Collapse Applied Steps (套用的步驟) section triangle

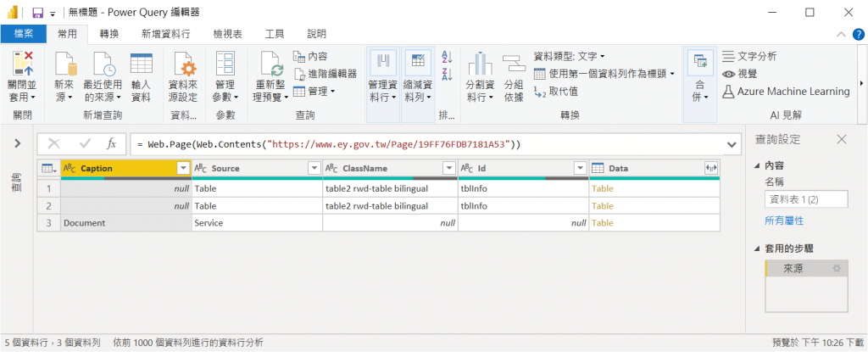757,249
